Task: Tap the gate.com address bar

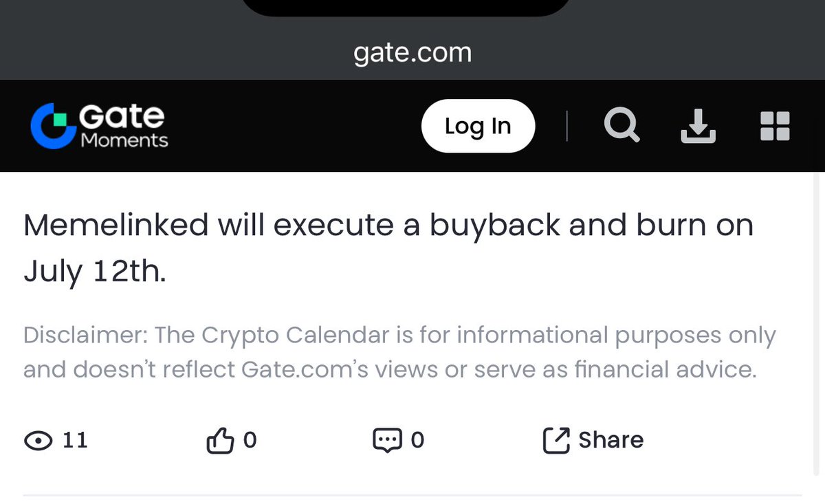Action: (x=412, y=53)
